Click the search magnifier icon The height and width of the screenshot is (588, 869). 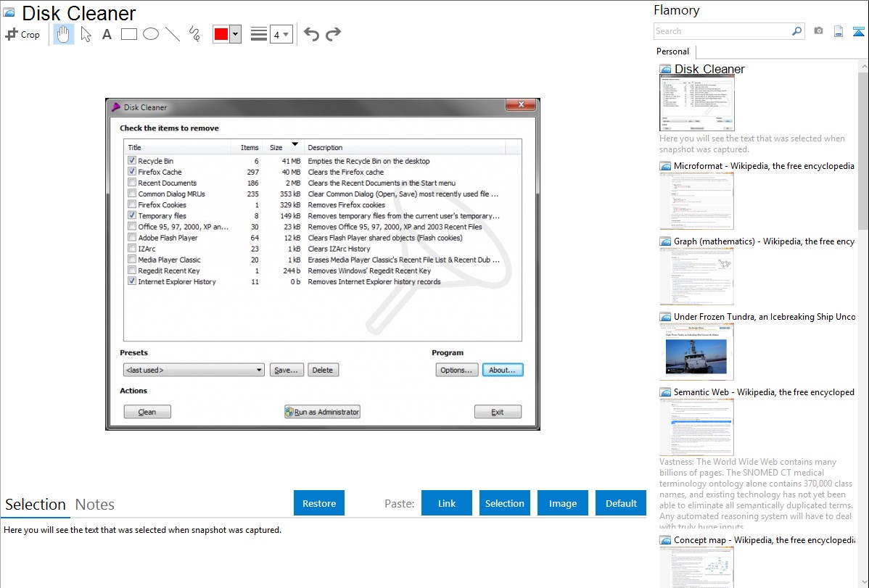point(796,31)
